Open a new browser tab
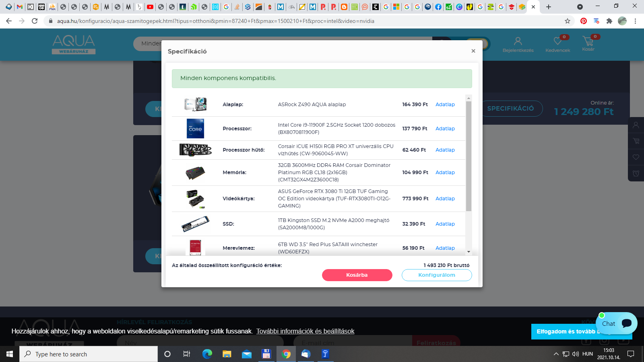 click(x=549, y=7)
